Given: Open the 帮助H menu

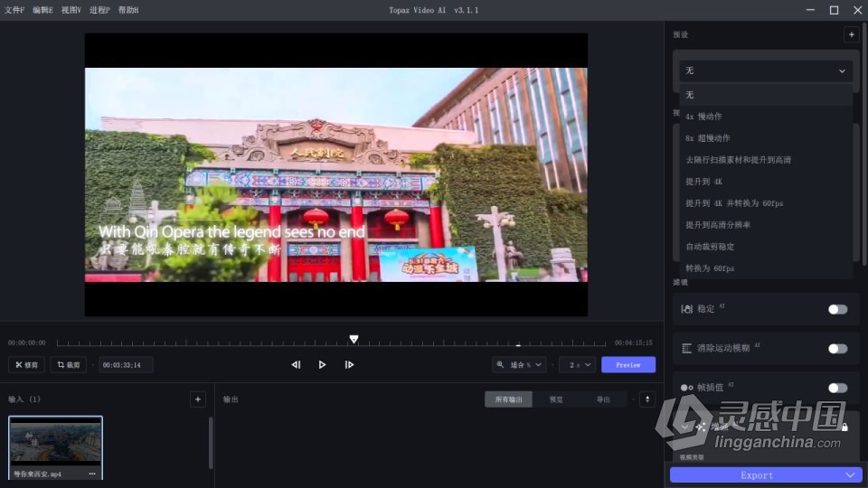Looking at the screenshot, I should (x=128, y=10).
